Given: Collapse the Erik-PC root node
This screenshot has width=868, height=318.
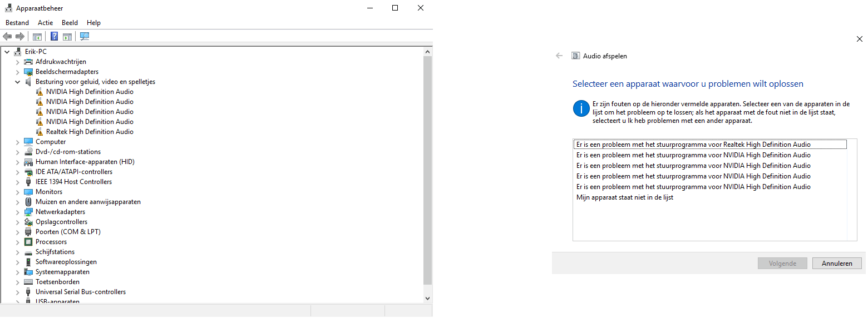Looking at the screenshot, I should coord(7,52).
